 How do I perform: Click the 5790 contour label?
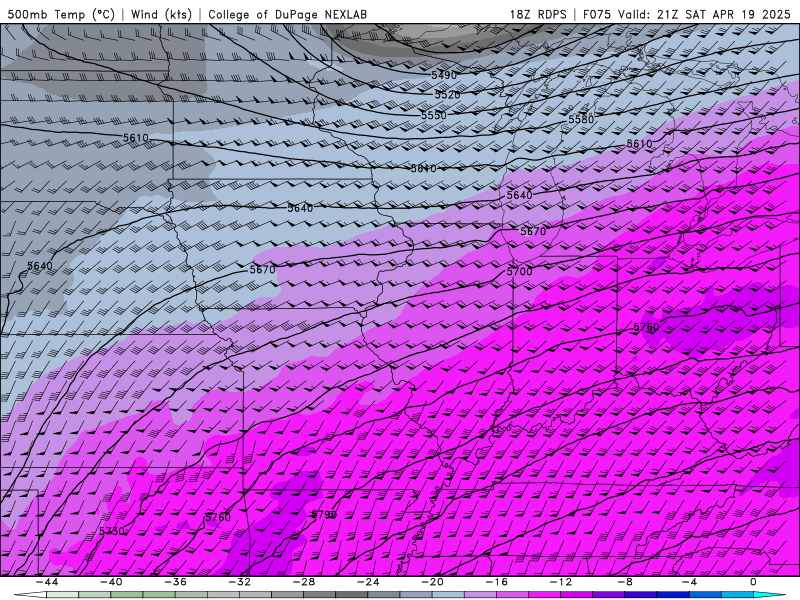pyautogui.click(x=324, y=515)
